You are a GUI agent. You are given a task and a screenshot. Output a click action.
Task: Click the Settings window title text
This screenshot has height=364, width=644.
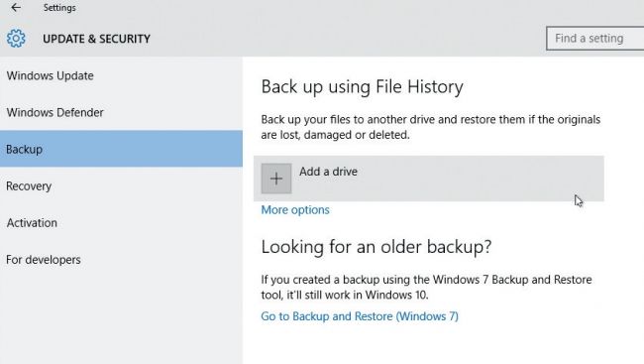[59, 8]
